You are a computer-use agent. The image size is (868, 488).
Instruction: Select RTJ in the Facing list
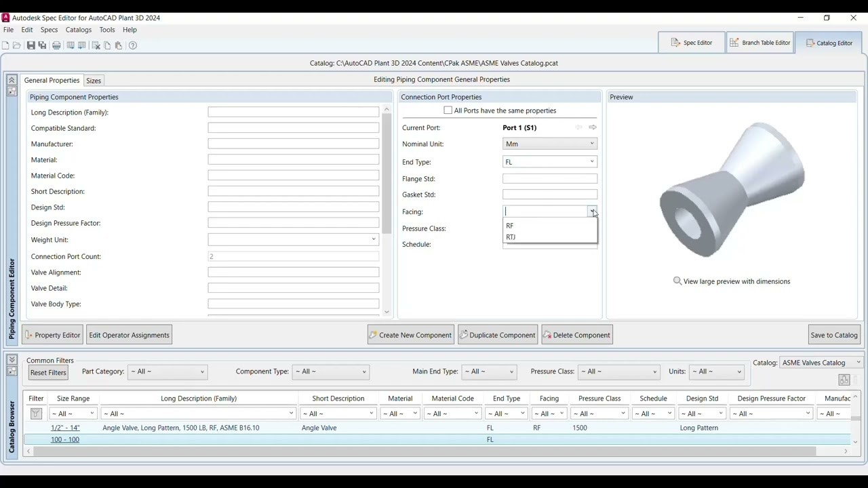pos(511,237)
